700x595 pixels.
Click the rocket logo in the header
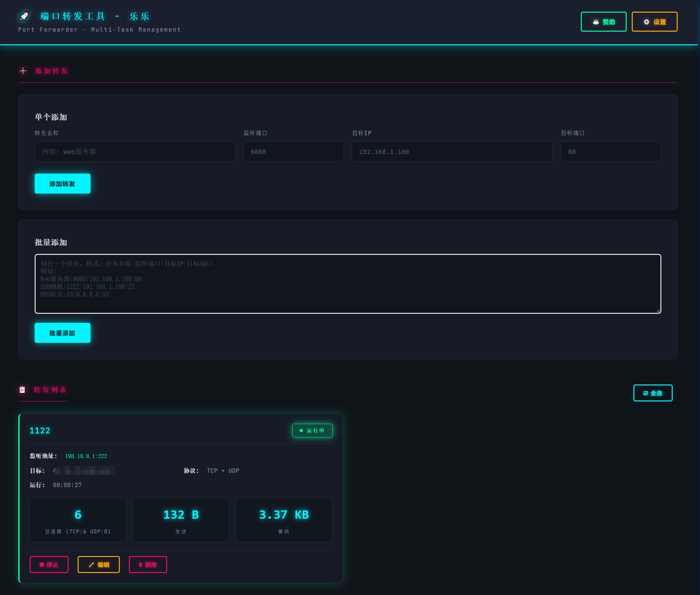(24, 17)
